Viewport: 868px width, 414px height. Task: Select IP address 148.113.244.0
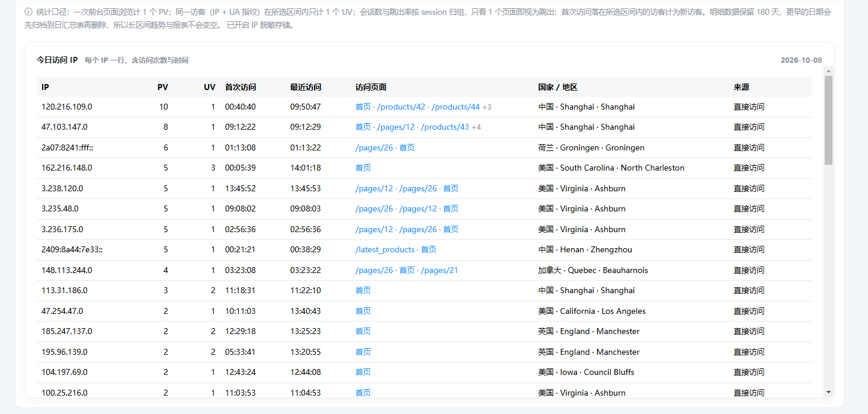point(67,271)
